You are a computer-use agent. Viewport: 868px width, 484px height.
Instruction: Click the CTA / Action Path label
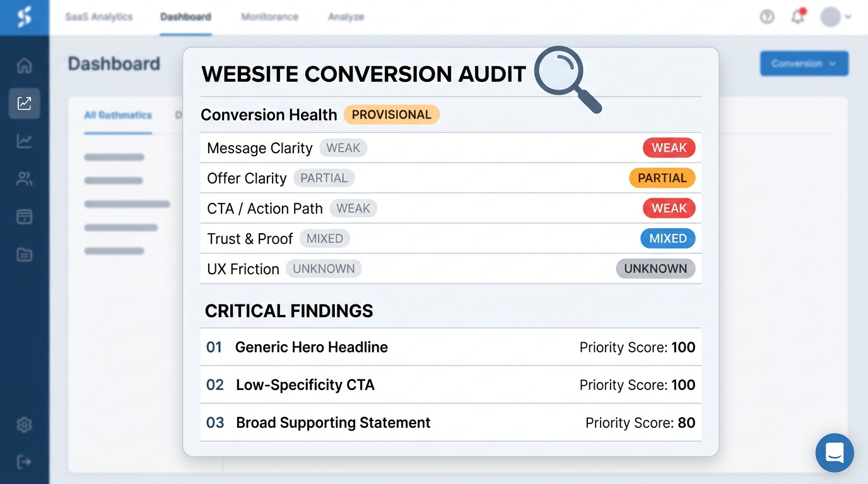click(x=265, y=209)
